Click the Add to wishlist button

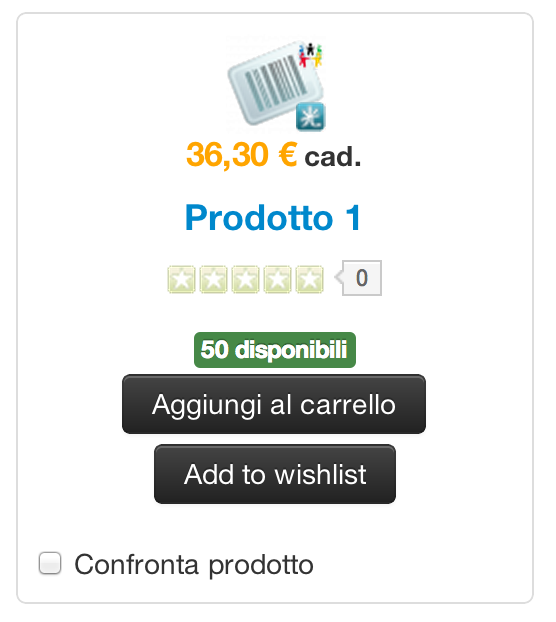[275, 474]
